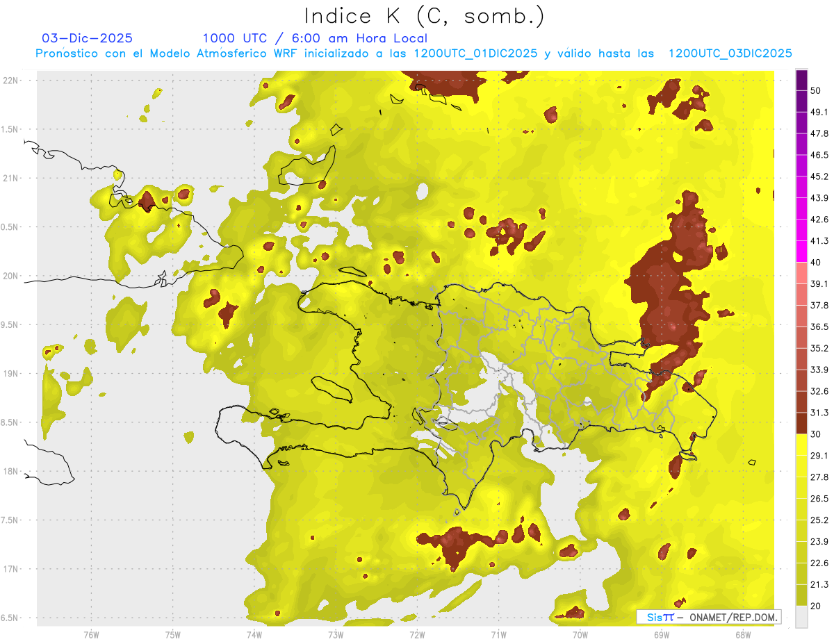
Task: Click the dark brown color bar segment just above 30
Action: click(x=801, y=423)
